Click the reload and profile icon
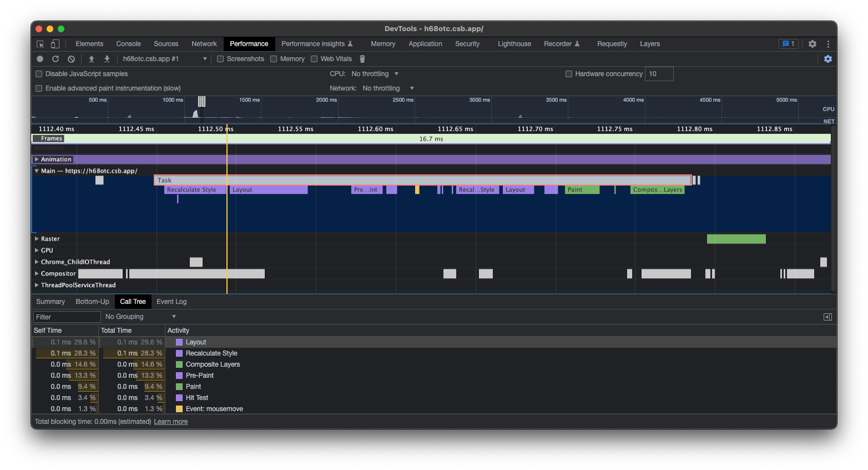868x470 pixels. pos(55,59)
